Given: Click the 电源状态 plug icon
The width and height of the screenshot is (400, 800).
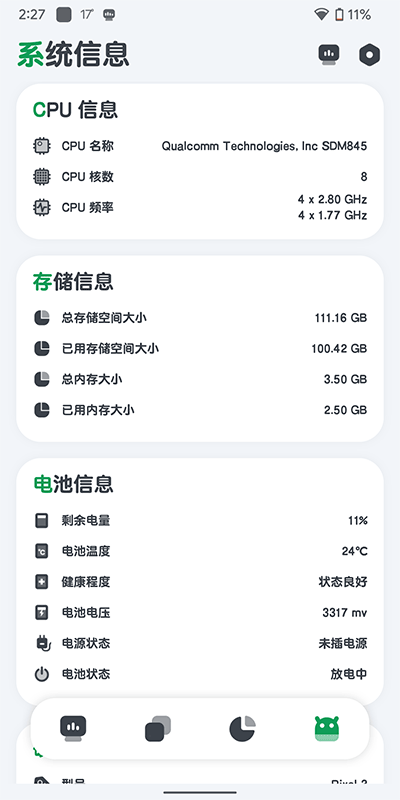Looking at the screenshot, I should pos(43,643).
